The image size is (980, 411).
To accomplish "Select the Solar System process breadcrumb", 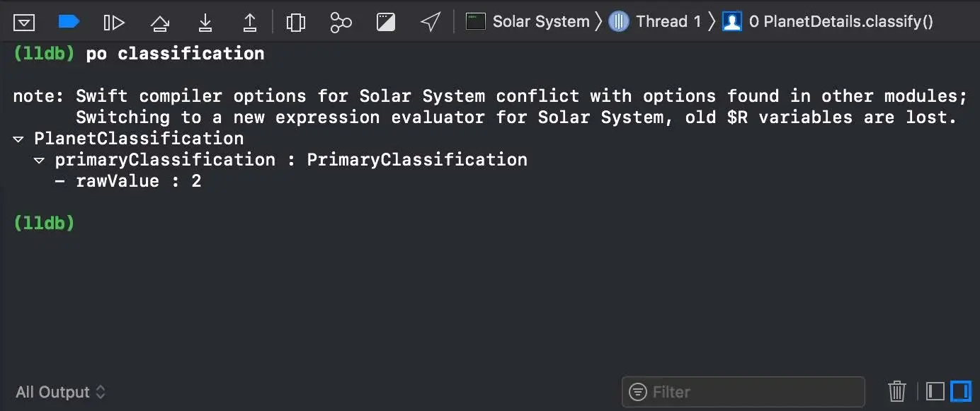I will coord(528,22).
